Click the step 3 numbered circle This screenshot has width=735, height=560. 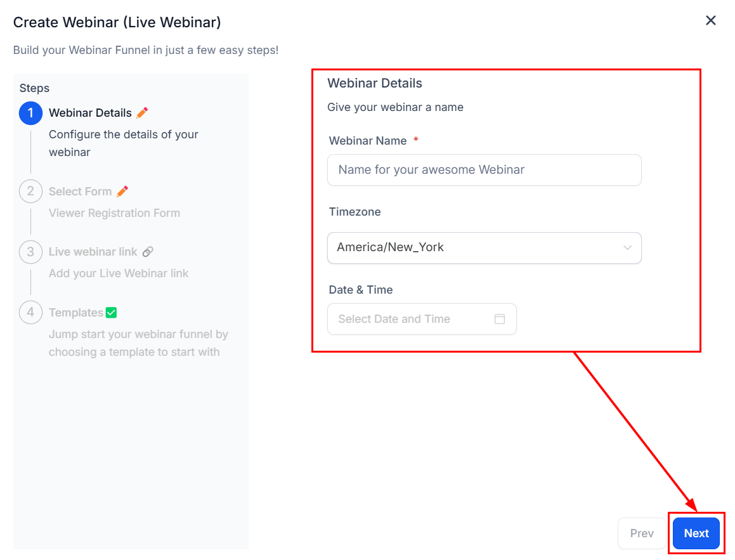click(x=30, y=252)
